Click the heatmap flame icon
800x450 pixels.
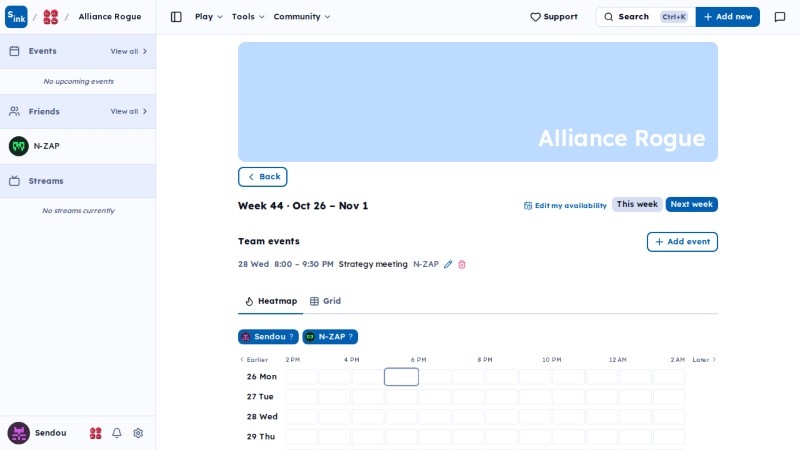[x=249, y=301]
